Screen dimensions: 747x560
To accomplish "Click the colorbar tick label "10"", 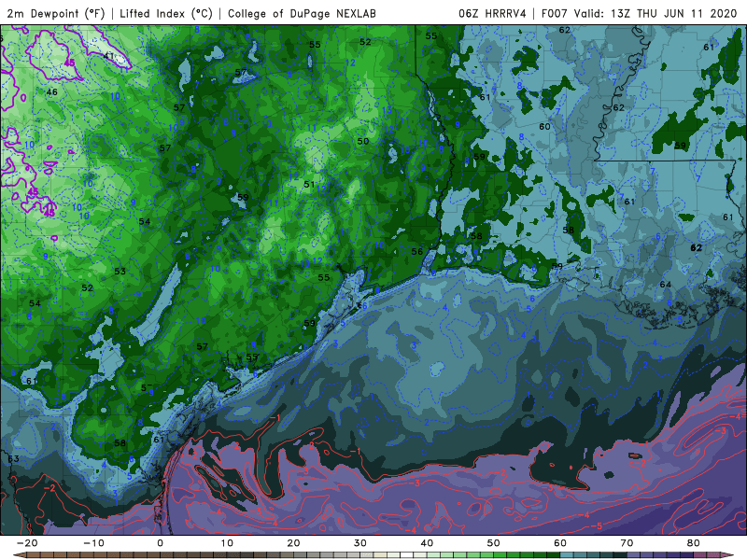I will tap(227, 543).
